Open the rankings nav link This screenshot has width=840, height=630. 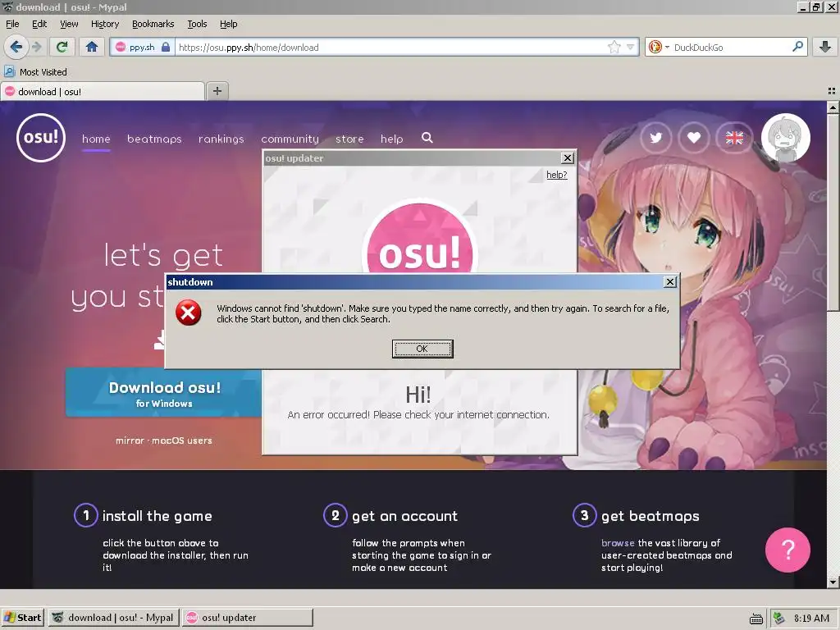click(x=221, y=139)
